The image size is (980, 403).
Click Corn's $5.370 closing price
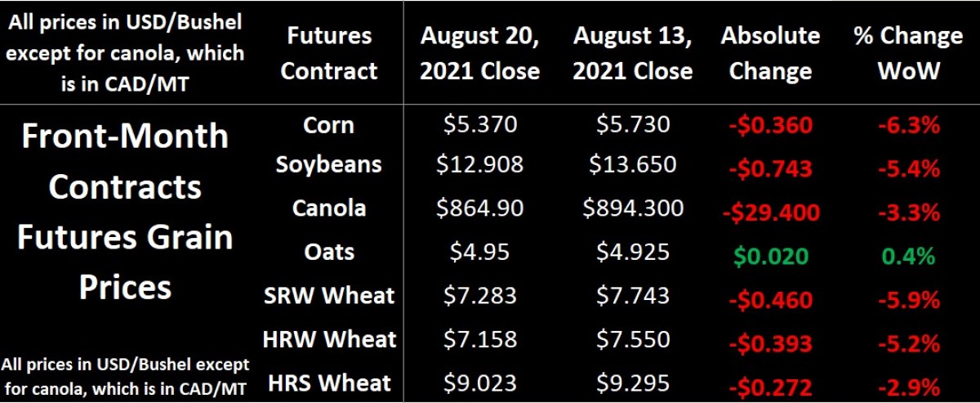pos(479,124)
